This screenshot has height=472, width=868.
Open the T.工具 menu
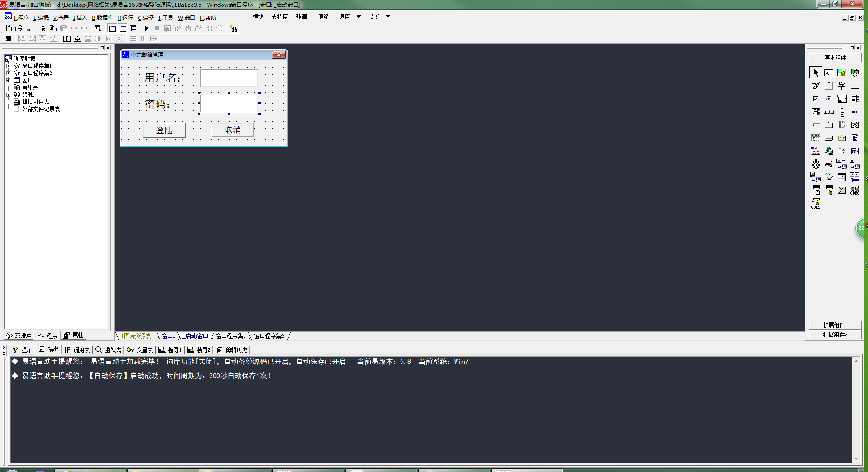point(165,18)
